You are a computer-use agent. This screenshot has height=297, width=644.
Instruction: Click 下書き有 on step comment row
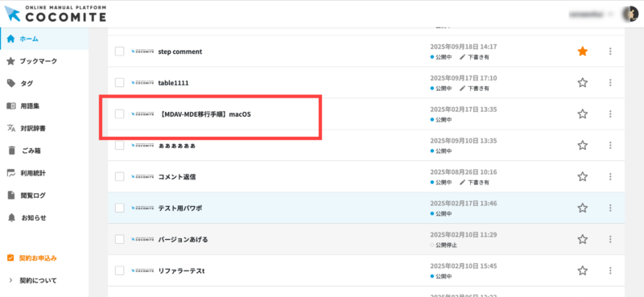[x=474, y=57]
